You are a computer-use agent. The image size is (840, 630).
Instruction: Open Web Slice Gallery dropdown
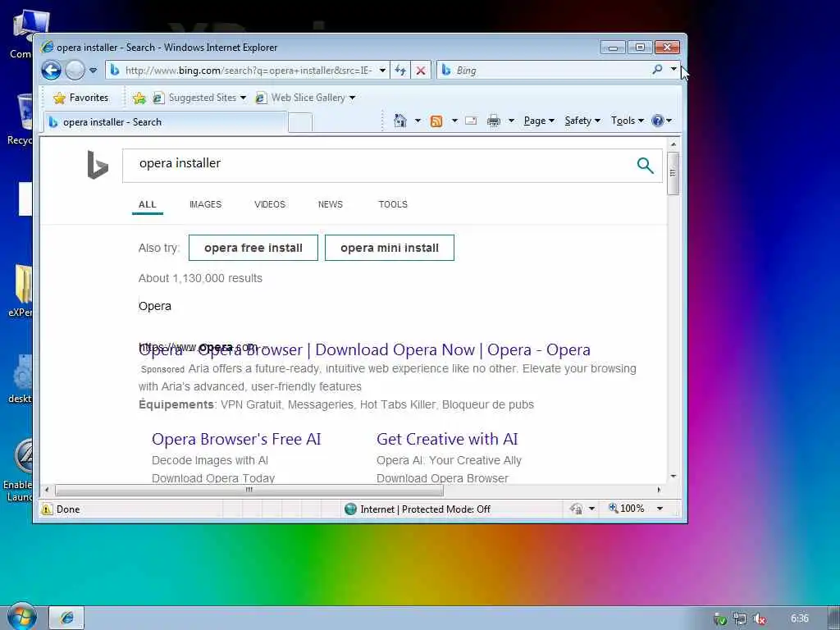[305, 98]
